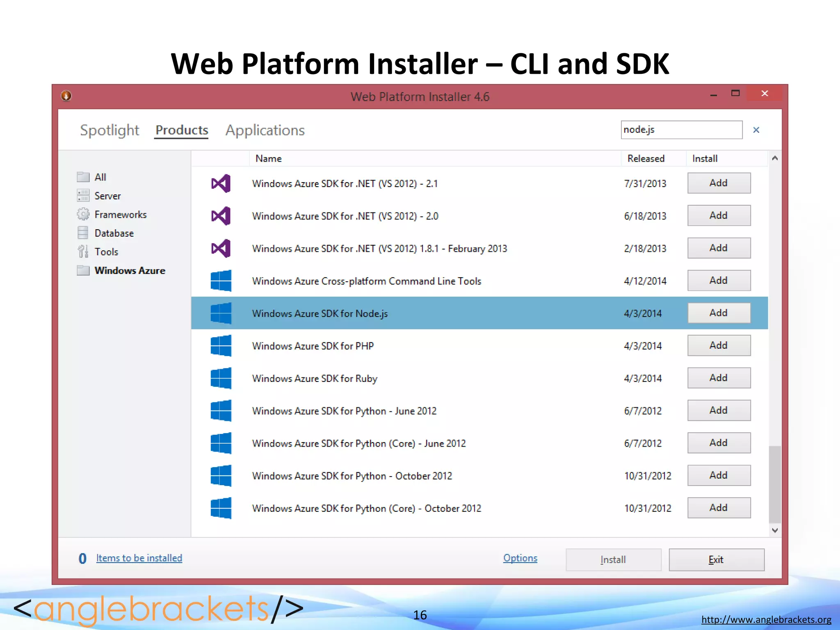Open the Spotlight tab
The width and height of the screenshot is (840, 630).
110,130
